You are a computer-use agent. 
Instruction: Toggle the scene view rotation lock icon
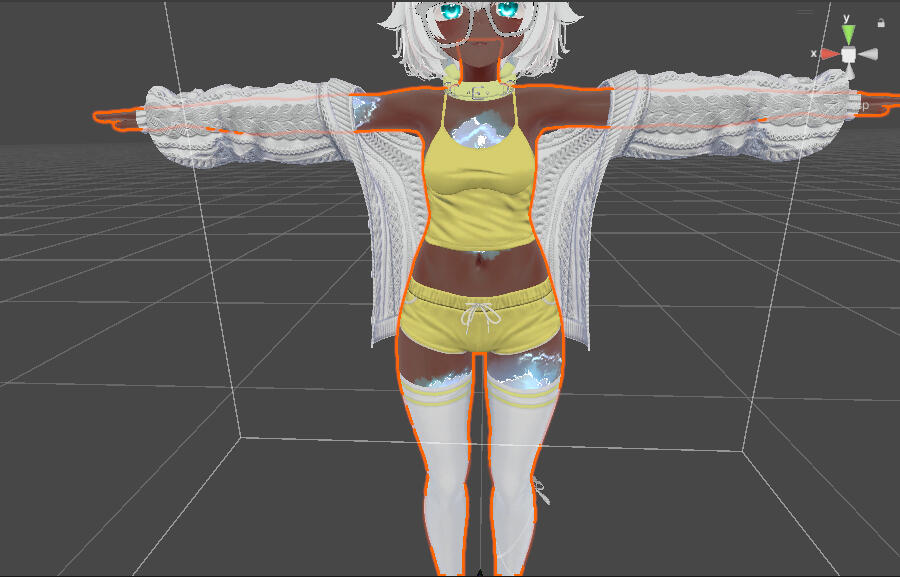tap(881, 22)
